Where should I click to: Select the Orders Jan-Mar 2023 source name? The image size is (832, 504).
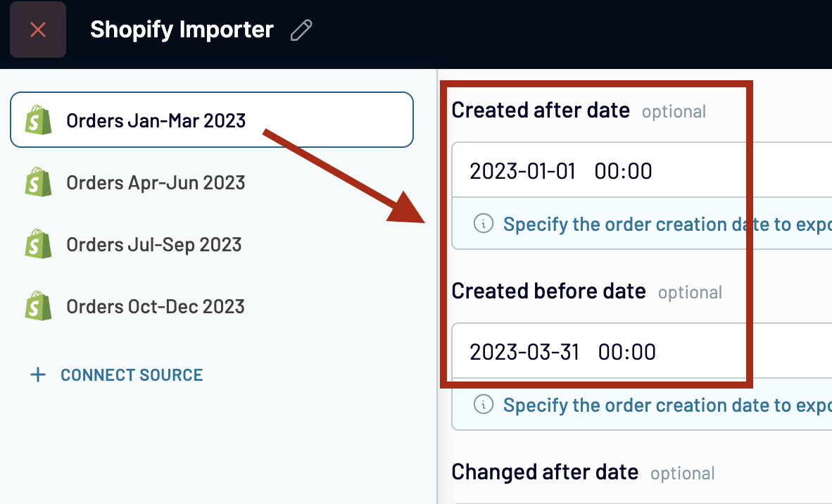156,120
